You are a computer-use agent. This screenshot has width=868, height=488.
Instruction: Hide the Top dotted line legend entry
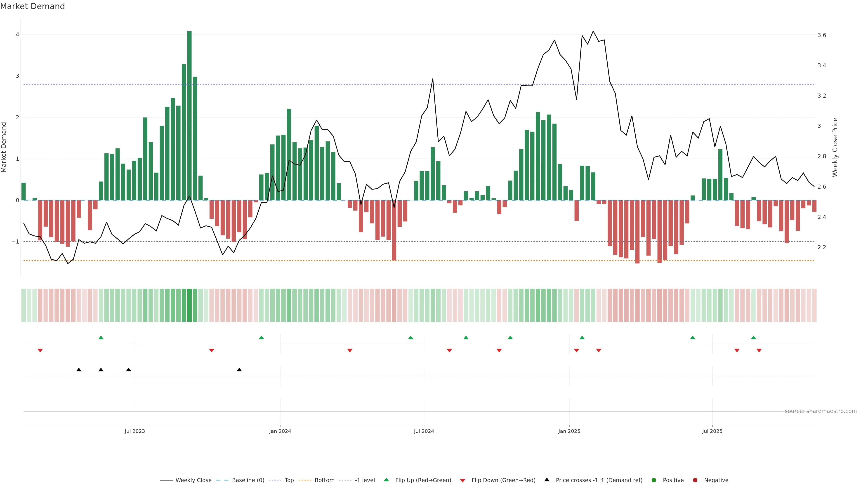point(289,480)
